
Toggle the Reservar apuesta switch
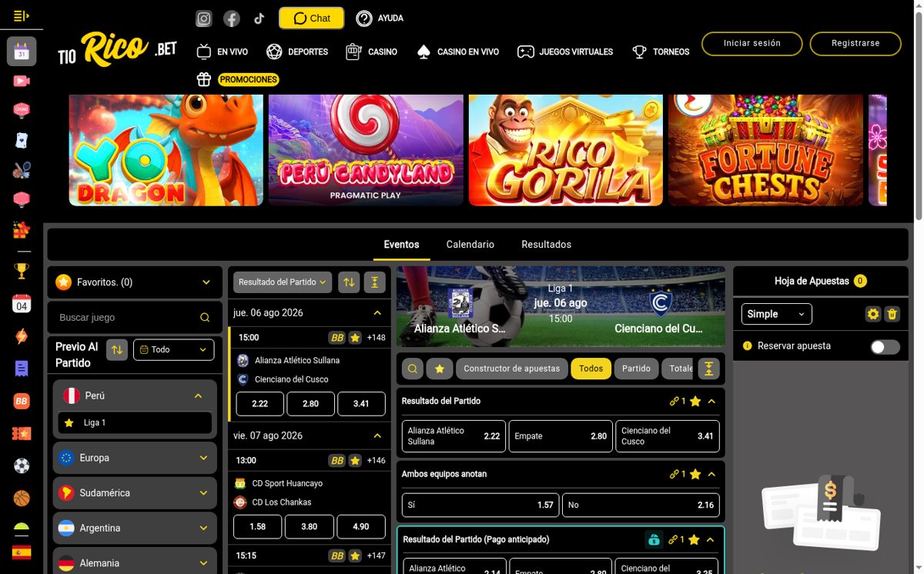pyautogui.click(x=885, y=347)
